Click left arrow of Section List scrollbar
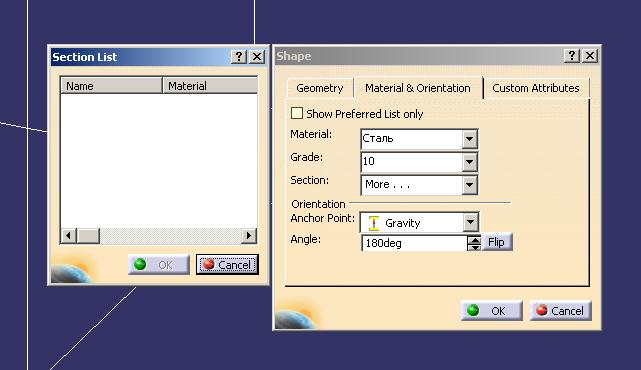Image resolution: width=641 pixels, height=370 pixels. point(68,235)
